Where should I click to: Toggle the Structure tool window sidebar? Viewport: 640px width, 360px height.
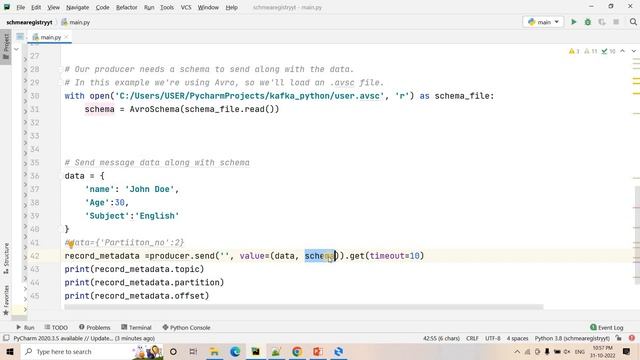[6, 258]
